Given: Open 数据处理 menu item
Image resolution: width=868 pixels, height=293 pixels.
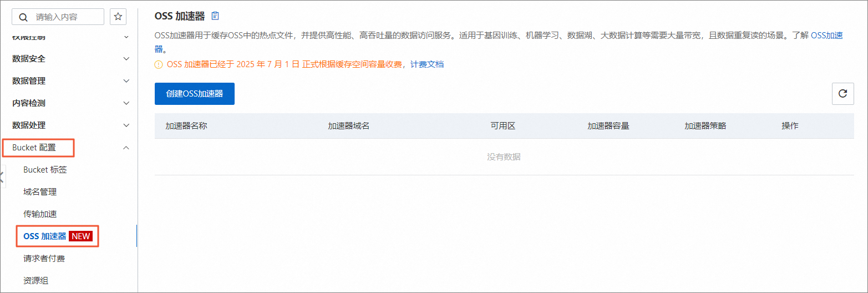Looking at the screenshot, I should [x=29, y=125].
